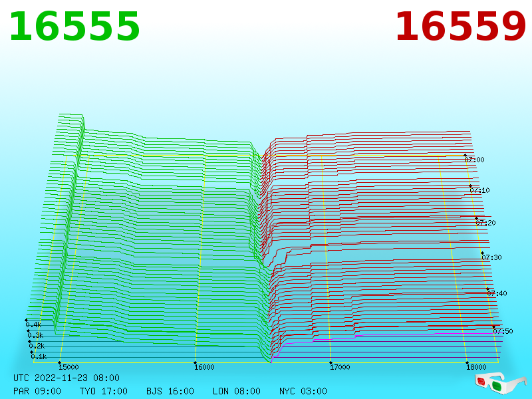This screenshot has width=532, height=399.
Task: Click the 0.1k volume axis label
Action: pyautogui.click(x=39, y=356)
